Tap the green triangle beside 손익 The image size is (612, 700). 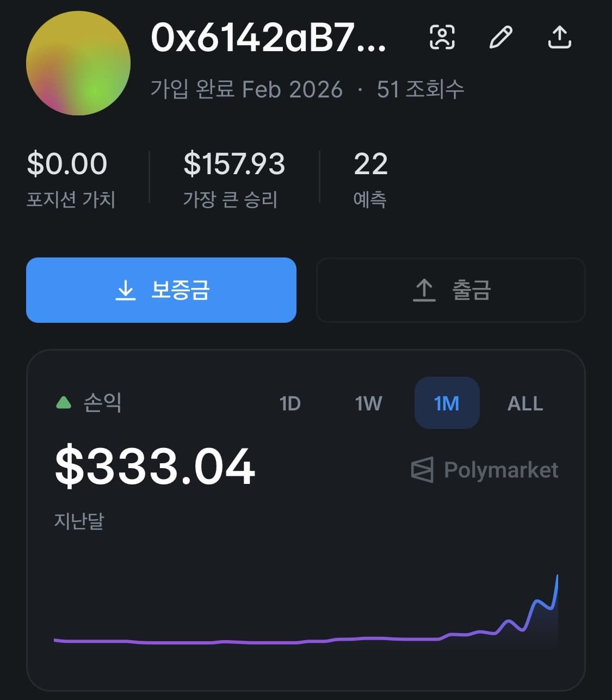coord(64,403)
